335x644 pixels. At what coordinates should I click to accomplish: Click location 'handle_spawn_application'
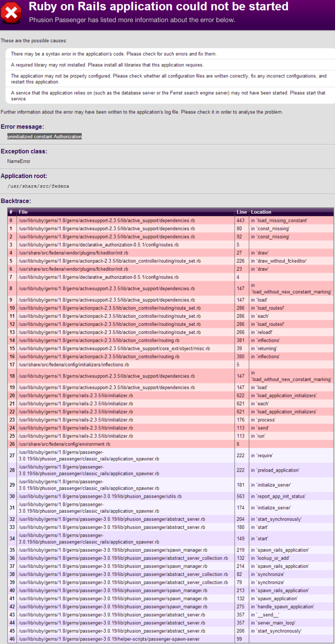pyautogui.click(x=282, y=607)
